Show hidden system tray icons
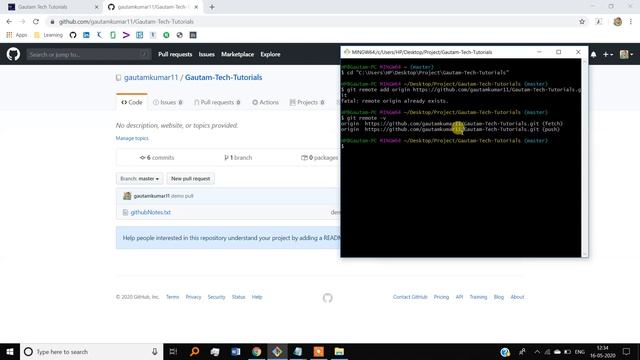The width and height of the screenshot is (640, 360). pos(537,351)
